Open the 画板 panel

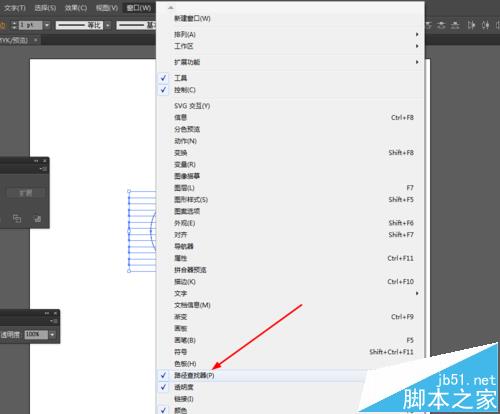(290, 328)
